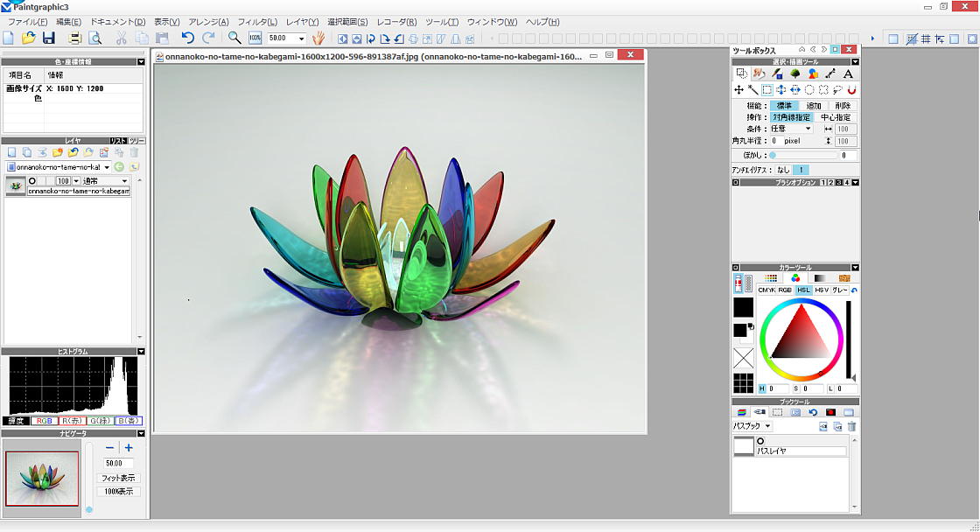Reset color with the blue arrow icon
This screenshot has width=980, height=532.
[854, 290]
